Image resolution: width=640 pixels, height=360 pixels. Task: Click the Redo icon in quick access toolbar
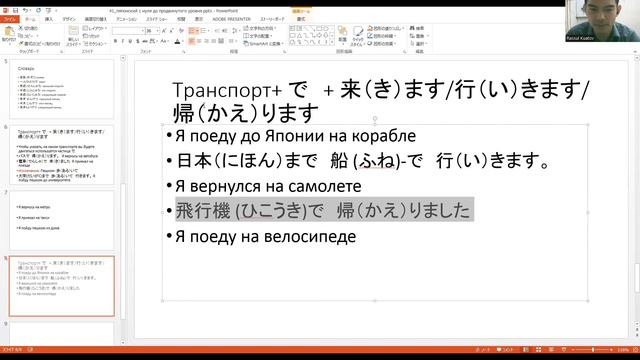[38, 11]
